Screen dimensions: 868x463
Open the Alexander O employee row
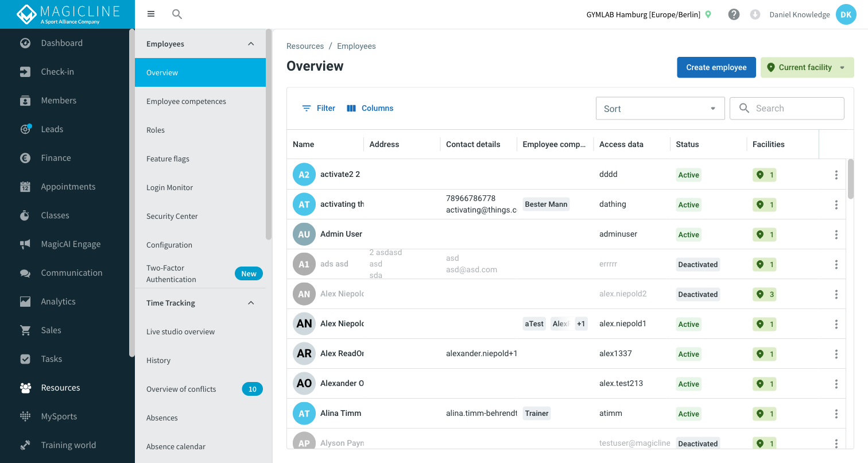[x=566, y=384]
